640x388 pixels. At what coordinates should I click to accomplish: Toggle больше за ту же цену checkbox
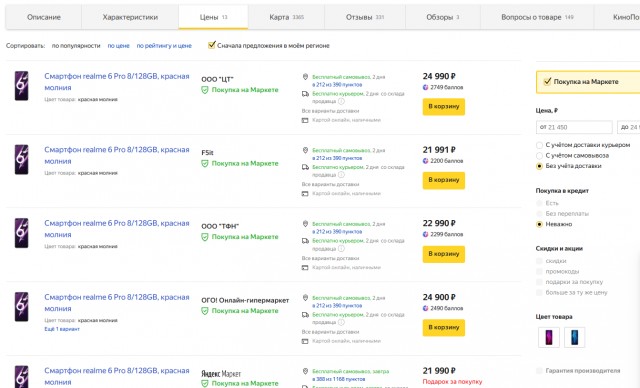[x=539, y=293]
